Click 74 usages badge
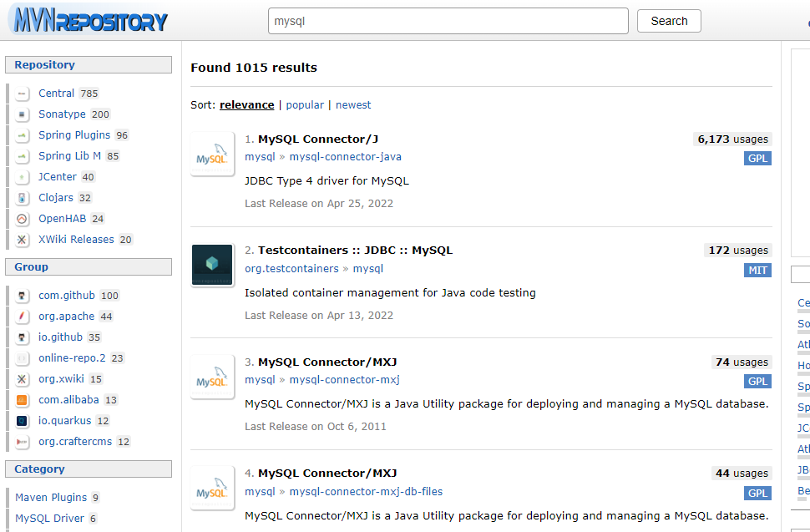 coord(742,362)
